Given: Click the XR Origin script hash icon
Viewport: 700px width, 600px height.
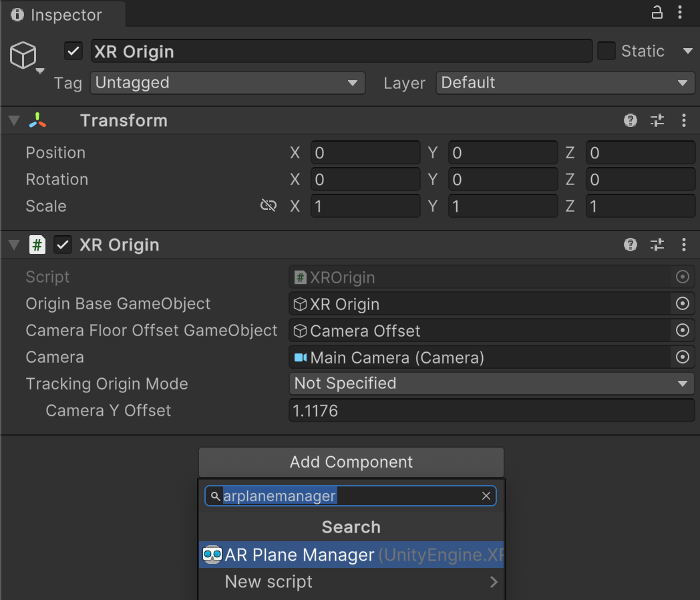Looking at the screenshot, I should click(x=37, y=245).
